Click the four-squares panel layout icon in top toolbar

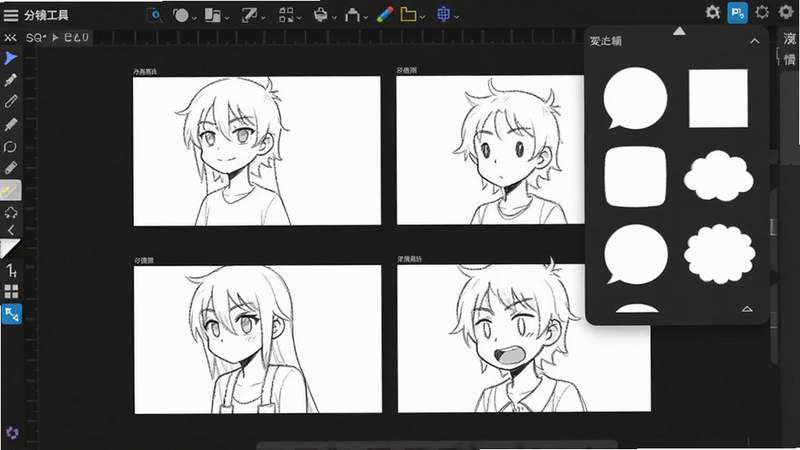click(x=286, y=15)
